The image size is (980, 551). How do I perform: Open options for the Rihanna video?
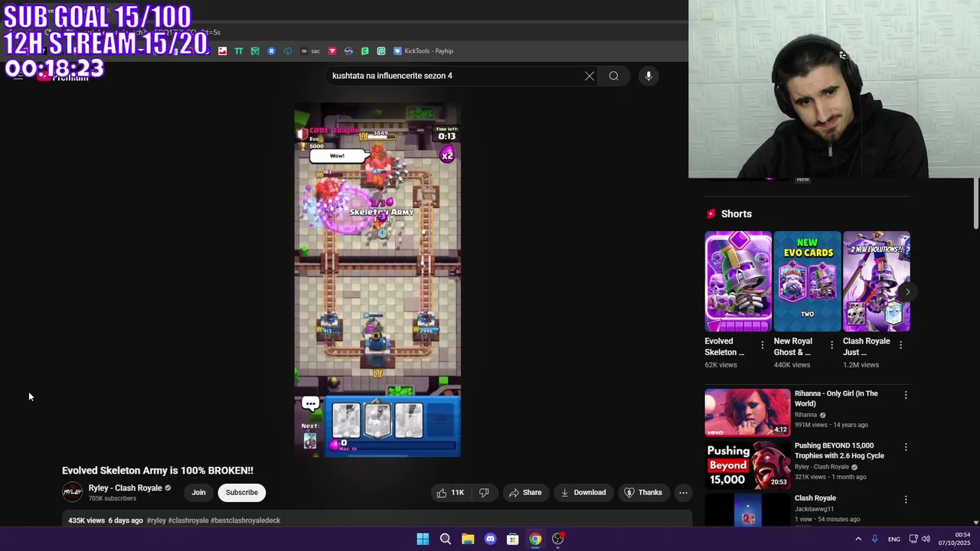pos(906,395)
